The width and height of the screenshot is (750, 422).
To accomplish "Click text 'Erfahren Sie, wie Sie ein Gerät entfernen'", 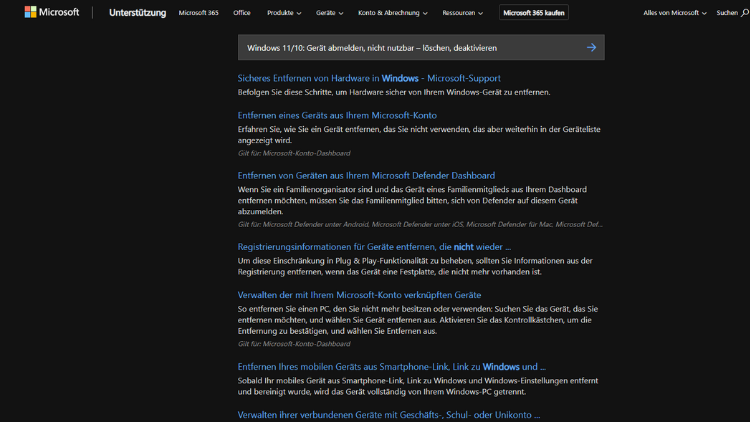I will (x=309, y=129).
